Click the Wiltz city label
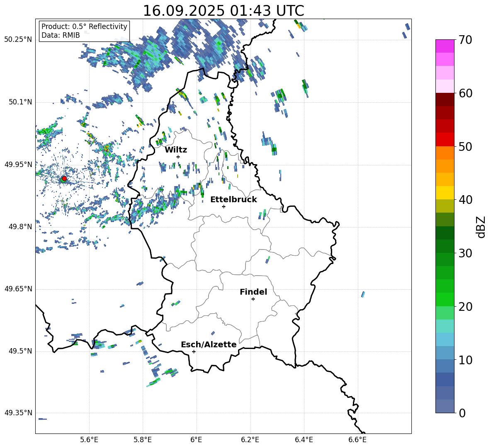The height and width of the screenshot is (448, 491). [x=176, y=150]
